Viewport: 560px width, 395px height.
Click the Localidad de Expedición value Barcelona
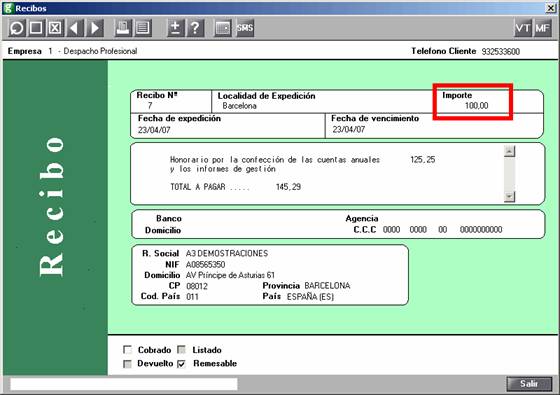[x=239, y=106]
